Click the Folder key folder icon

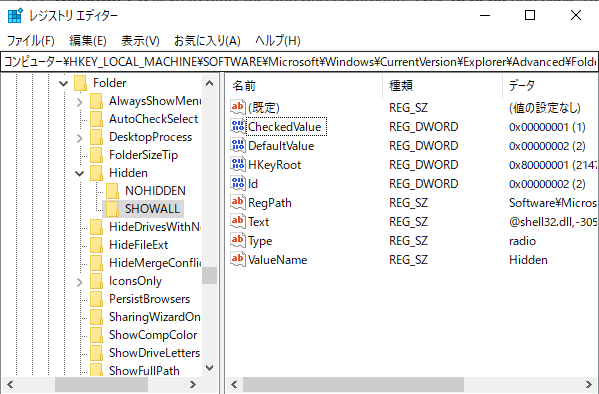pyautogui.click(x=80, y=83)
